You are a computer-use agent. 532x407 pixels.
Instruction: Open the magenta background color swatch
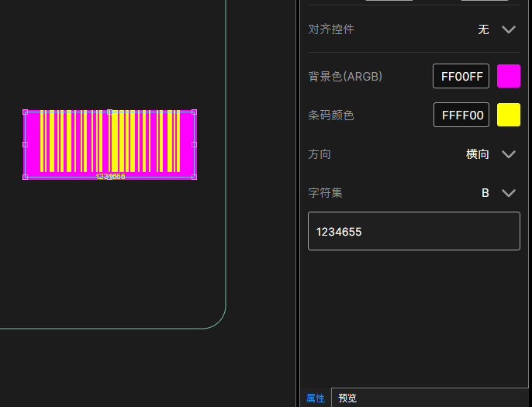point(508,76)
